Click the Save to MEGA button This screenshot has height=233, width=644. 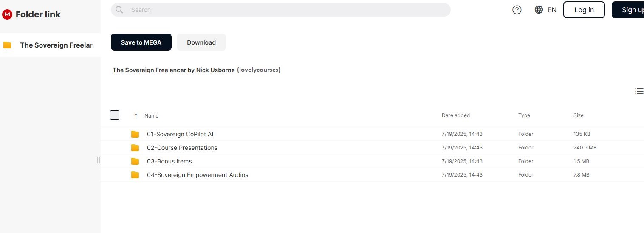141,42
